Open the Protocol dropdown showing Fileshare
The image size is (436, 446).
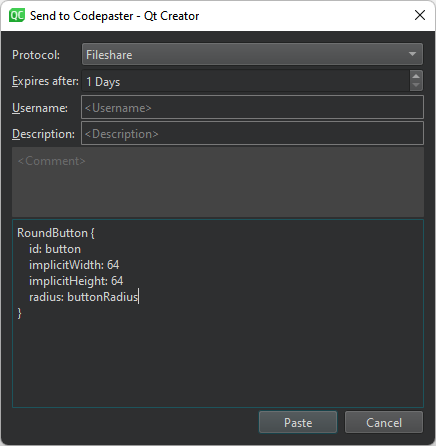point(252,54)
